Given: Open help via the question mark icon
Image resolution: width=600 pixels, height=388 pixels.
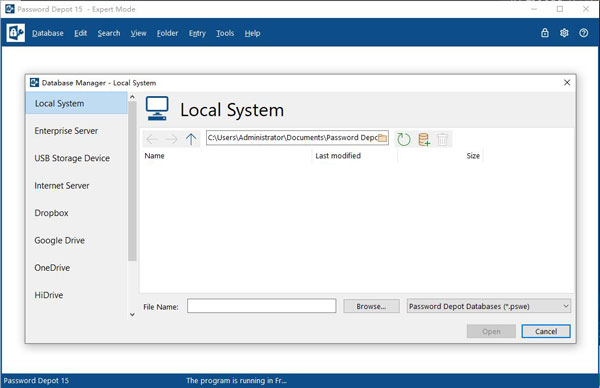Looking at the screenshot, I should point(584,33).
